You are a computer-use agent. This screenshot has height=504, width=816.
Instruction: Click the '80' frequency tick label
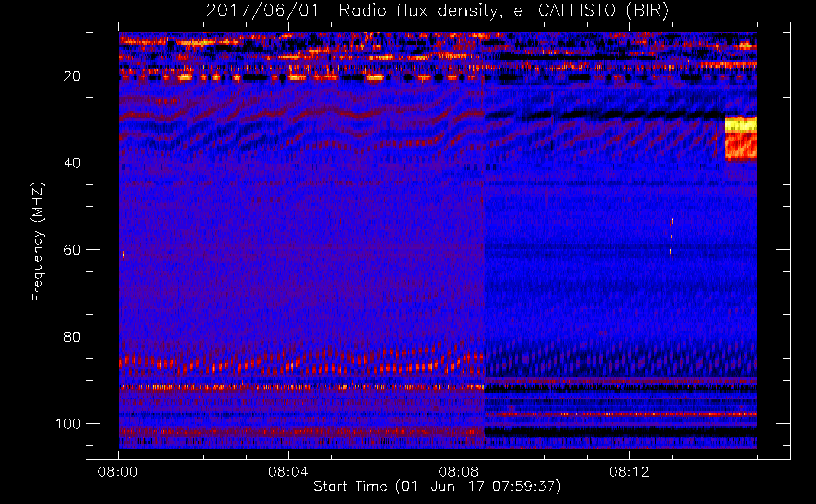point(72,337)
